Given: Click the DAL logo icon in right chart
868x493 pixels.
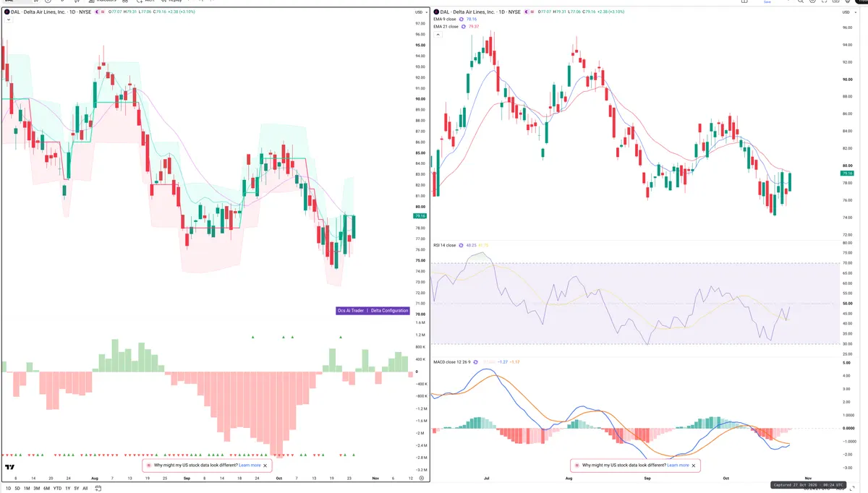Looking at the screenshot, I should click(436, 12).
